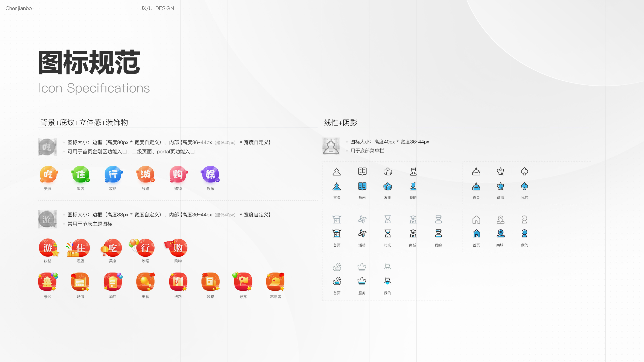This screenshot has width=644, height=362.
Task: Click the red 导览 flag tour icon
Action: 243,282
